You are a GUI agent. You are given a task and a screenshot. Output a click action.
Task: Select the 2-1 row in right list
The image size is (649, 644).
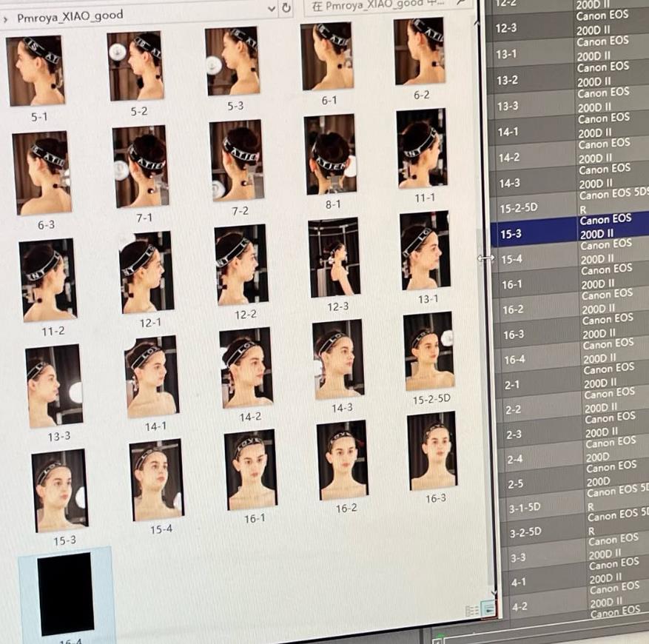coord(568,383)
